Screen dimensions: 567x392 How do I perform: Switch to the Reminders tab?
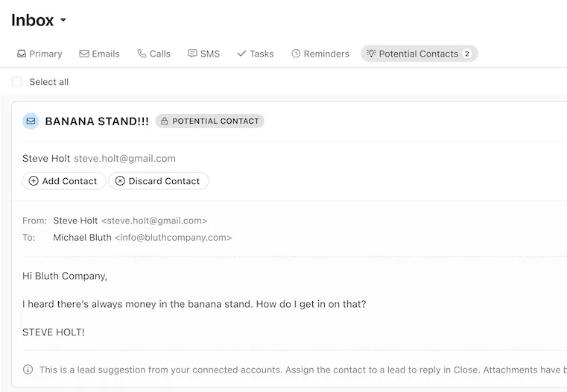(320, 54)
